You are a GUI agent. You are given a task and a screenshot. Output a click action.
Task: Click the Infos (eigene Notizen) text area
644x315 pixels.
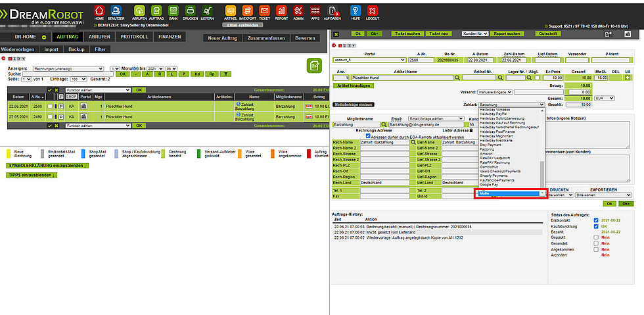tap(586, 135)
